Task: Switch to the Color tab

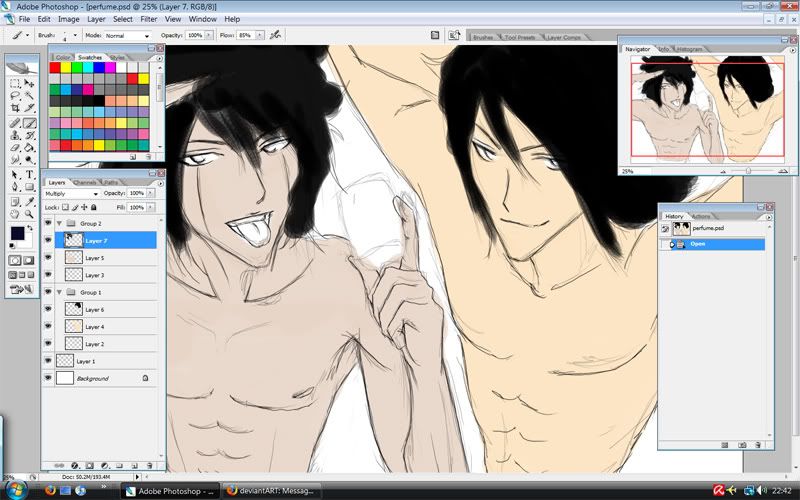Action: point(63,57)
